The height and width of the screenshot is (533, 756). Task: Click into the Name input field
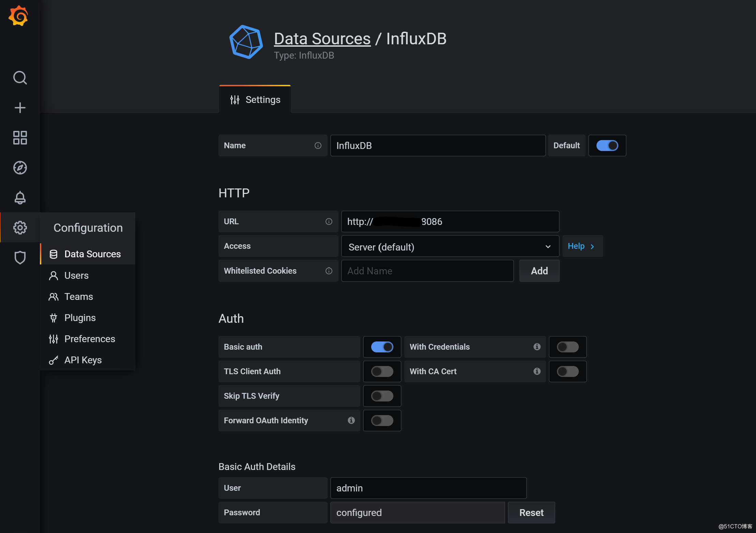click(x=438, y=146)
